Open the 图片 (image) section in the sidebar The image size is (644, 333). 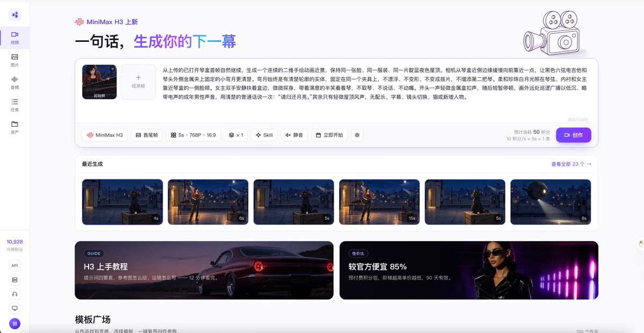(x=14, y=60)
